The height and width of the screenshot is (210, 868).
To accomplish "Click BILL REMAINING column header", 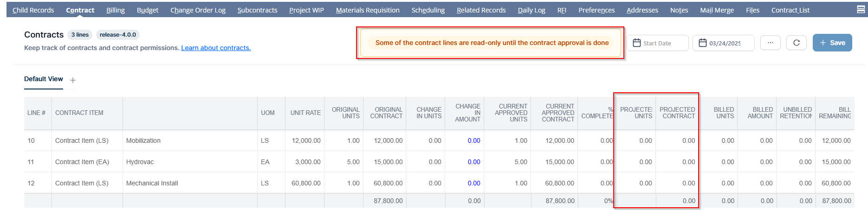I will tap(835, 113).
